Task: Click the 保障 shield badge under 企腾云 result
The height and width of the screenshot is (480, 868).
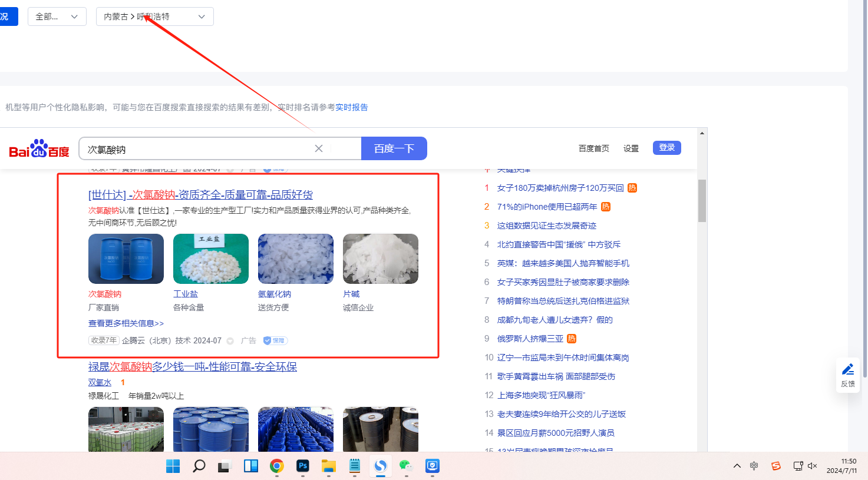Action: coord(275,340)
